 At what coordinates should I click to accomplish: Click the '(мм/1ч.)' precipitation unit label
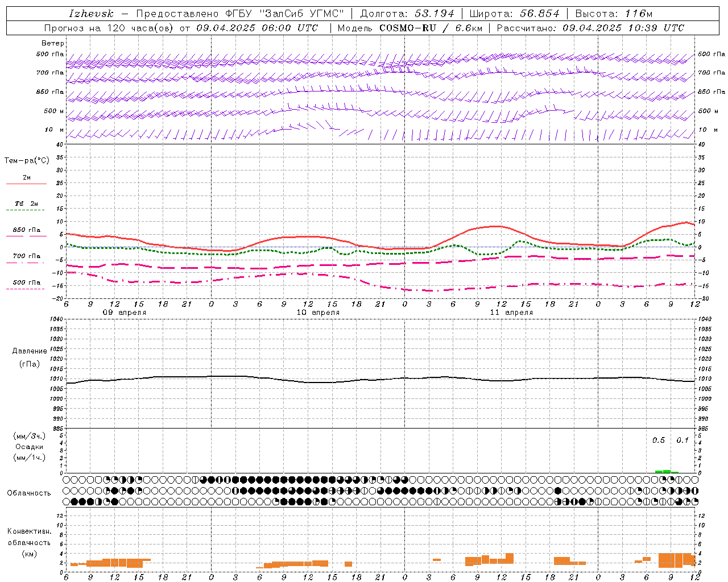pos(29,458)
